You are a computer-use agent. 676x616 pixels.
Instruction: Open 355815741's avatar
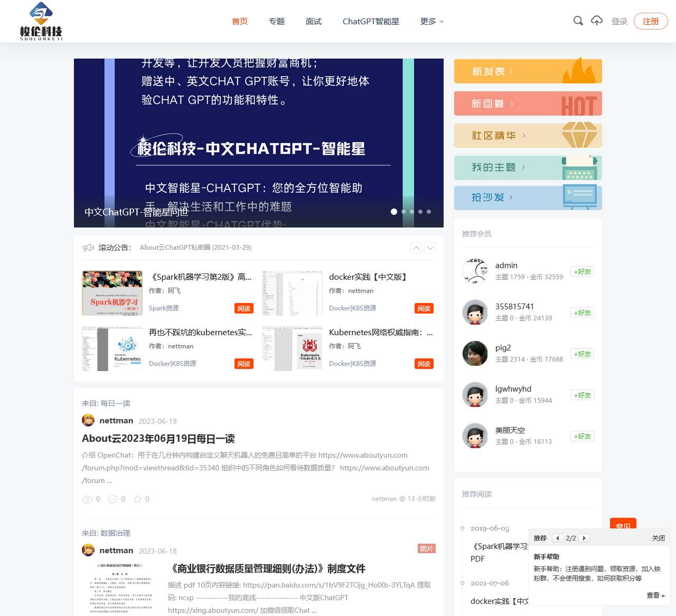475,312
